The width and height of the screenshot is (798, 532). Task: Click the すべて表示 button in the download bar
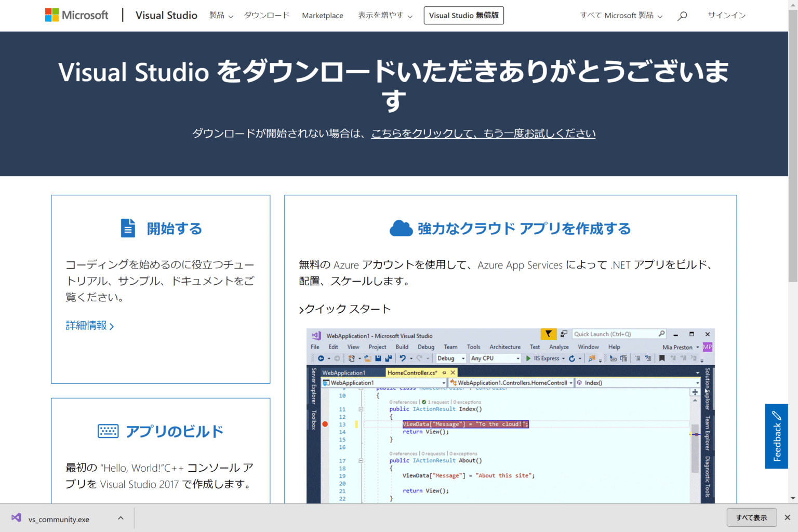click(752, 517)
